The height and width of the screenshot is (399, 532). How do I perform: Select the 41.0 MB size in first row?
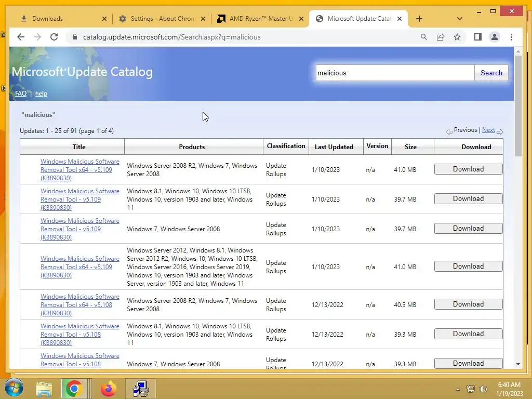(x=405, y=170)
